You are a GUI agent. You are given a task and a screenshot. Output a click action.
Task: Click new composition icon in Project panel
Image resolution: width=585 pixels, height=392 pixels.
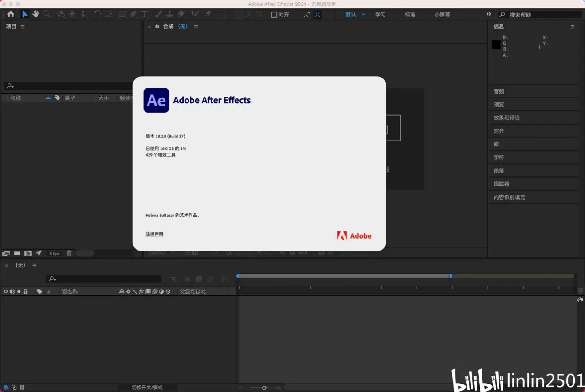28,253
